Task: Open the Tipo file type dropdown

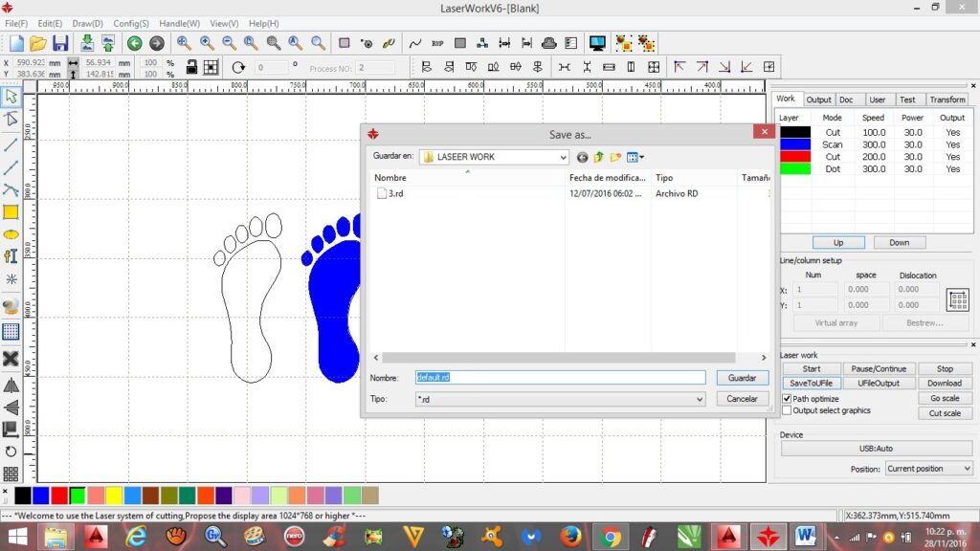Action: (x=699, y=399)
